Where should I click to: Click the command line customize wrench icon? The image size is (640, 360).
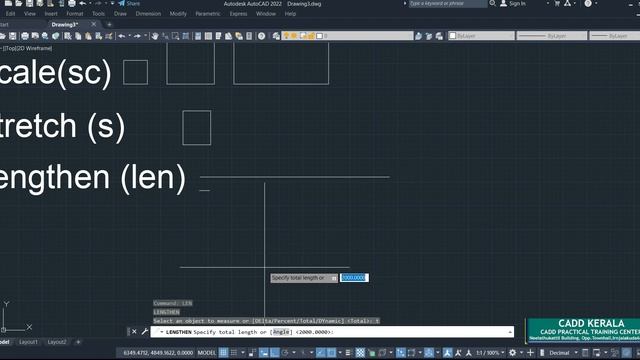coord(144,331)
